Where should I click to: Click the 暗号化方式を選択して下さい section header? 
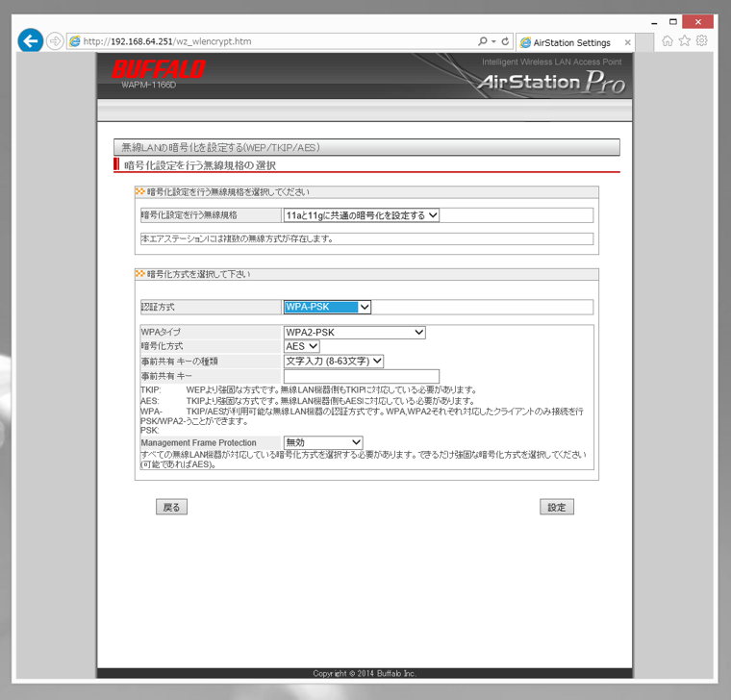[x=198, y=274]
